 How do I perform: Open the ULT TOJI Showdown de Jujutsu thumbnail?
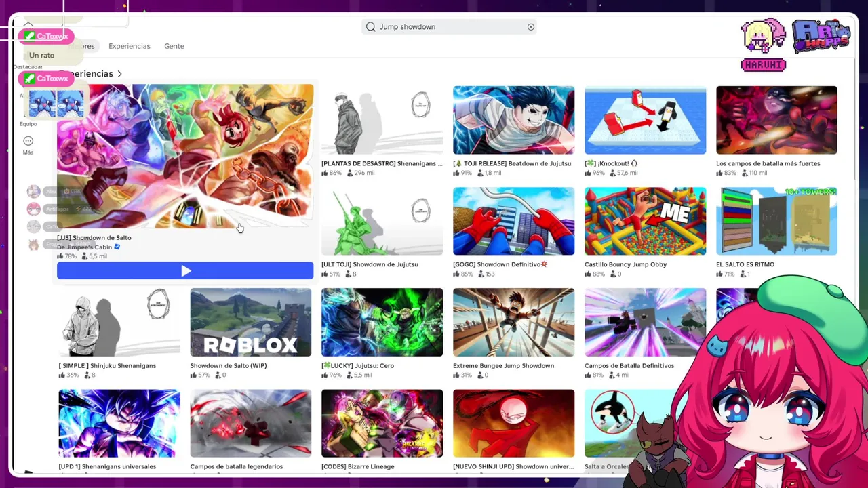coord(382,221)
